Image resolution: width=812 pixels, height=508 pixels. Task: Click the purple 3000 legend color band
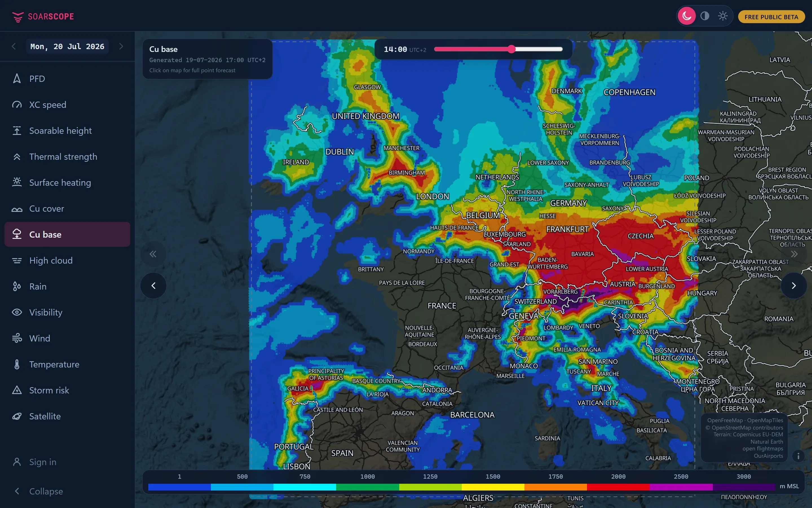743,487
